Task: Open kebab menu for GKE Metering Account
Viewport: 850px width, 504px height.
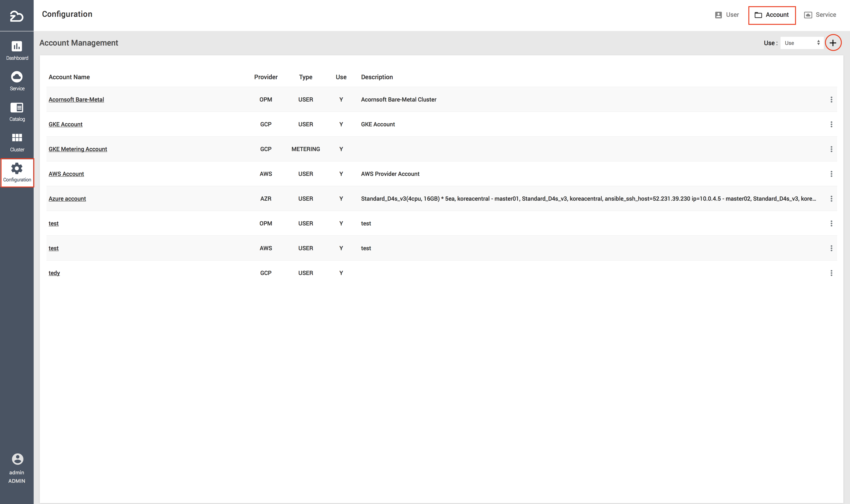Action: [831, 149]
